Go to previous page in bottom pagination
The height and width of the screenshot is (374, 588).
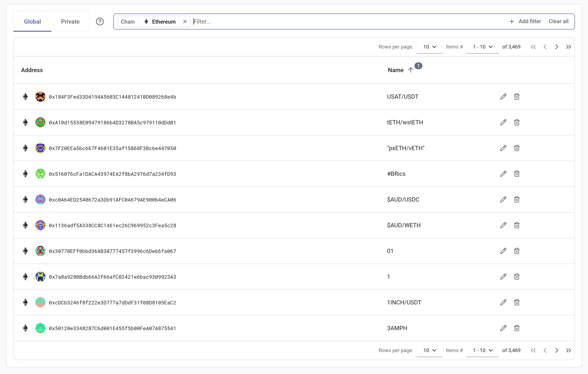pos(545,350)
